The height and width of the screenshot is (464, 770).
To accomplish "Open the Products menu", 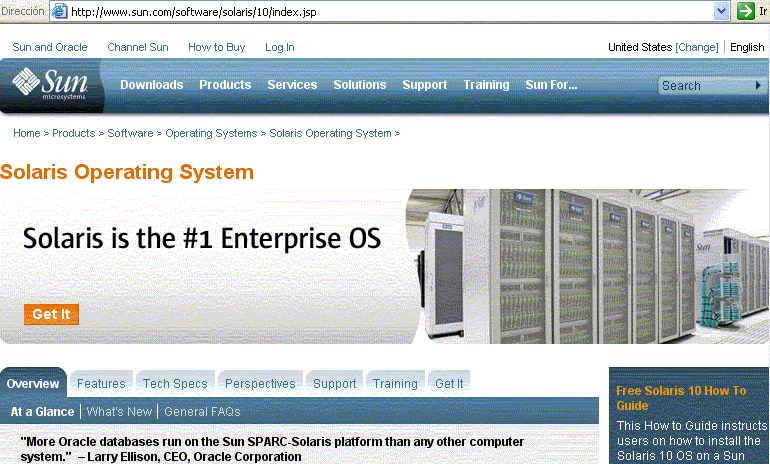I will pyautogui.click(x=225, y=84).
